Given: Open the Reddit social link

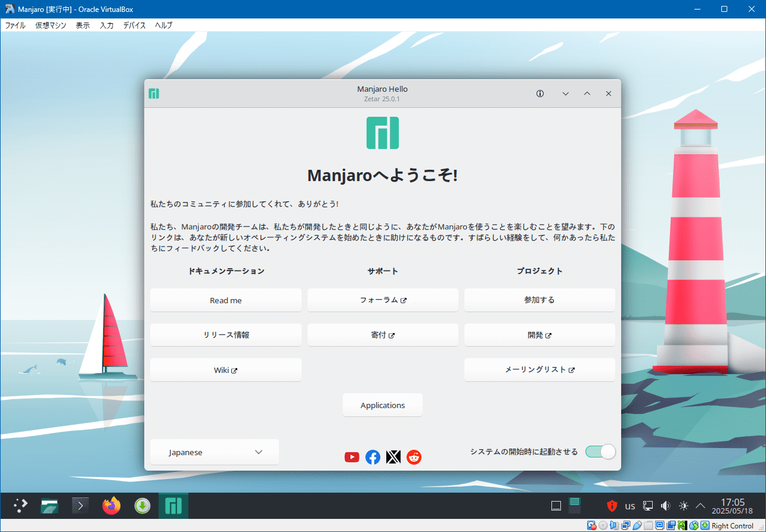Looking at the screenshot, I should pos(414,457).
